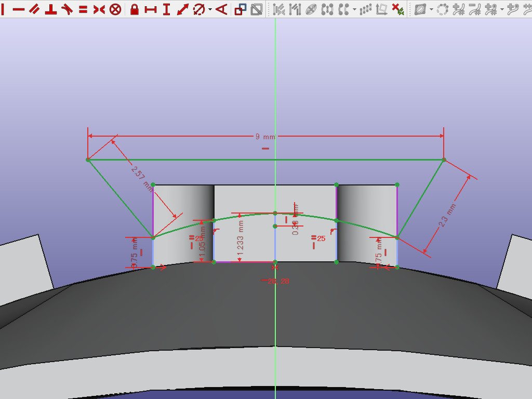Select horizontal distance constraint tool
The width and height of the screenshot is (532, 399).
tap(151, 9)
